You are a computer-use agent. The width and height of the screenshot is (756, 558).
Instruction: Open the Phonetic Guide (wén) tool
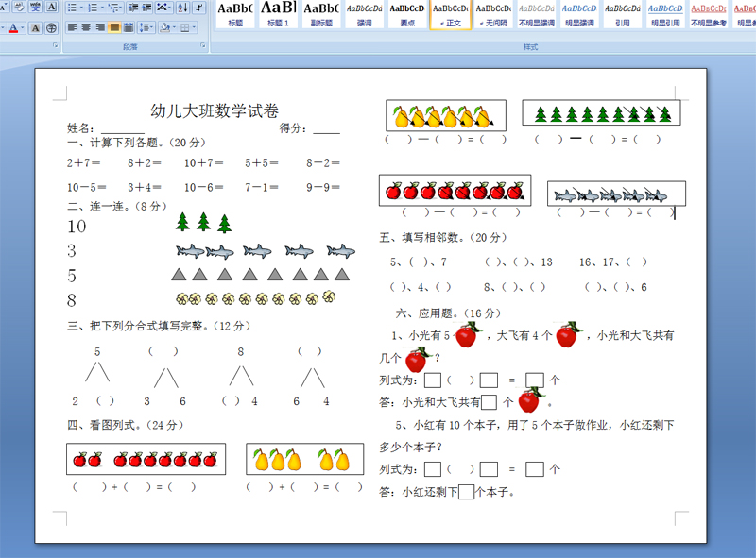click(35, 8)
